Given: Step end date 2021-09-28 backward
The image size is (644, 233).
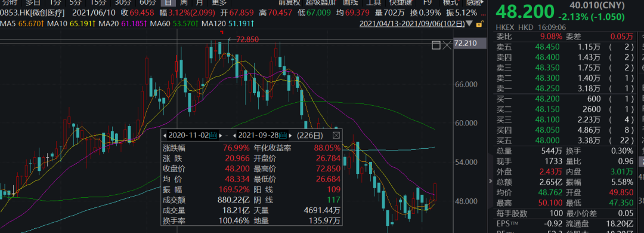Looking at the screenshot, I should (234, 135).
